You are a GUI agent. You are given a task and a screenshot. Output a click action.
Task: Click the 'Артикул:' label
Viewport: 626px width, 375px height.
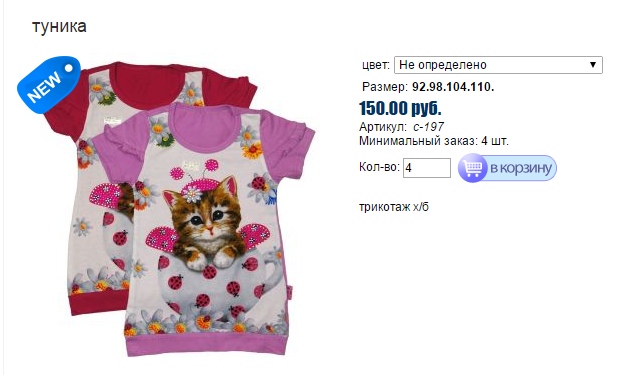383,127
